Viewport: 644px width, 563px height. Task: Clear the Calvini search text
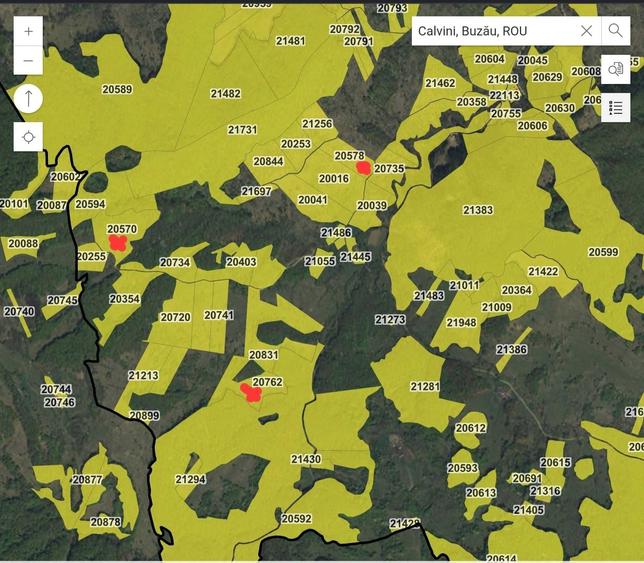(586, 31)
